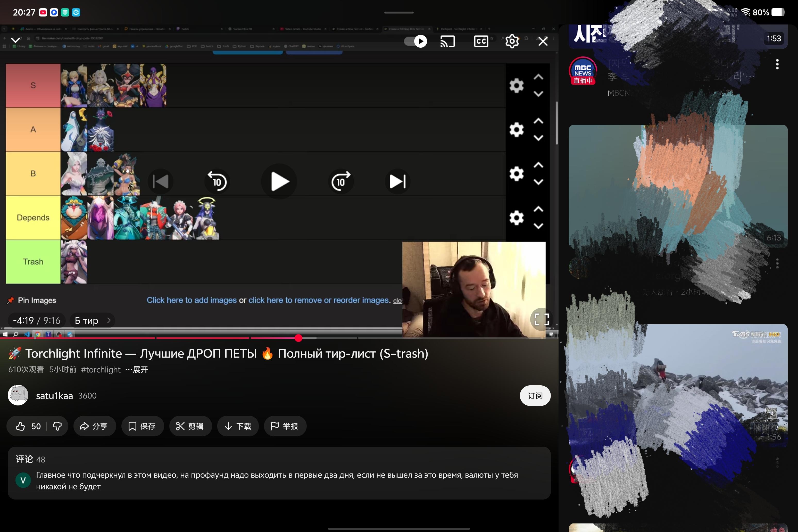
Task: Play the paused video
Action: 280,181
